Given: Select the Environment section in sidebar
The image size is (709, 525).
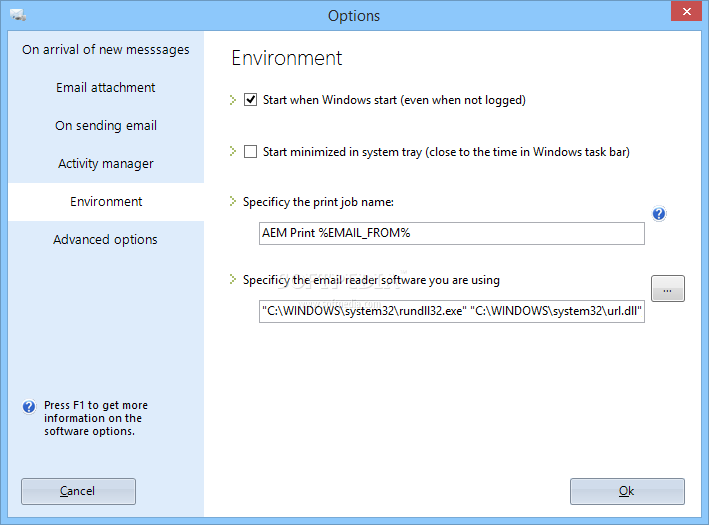Looking at the screenshot, I should (106, 202).
